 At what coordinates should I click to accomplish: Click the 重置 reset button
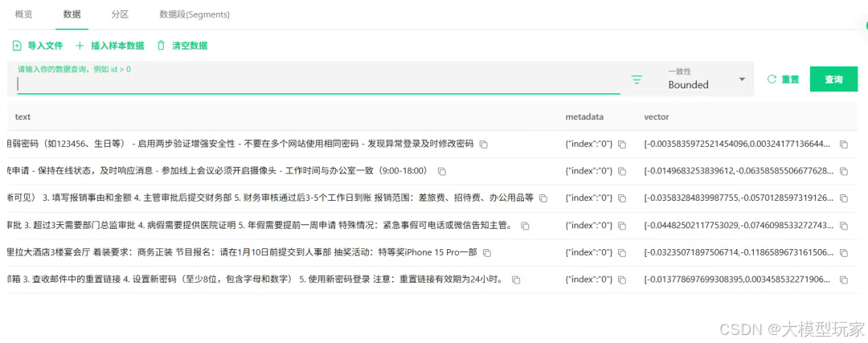(783, 80)
